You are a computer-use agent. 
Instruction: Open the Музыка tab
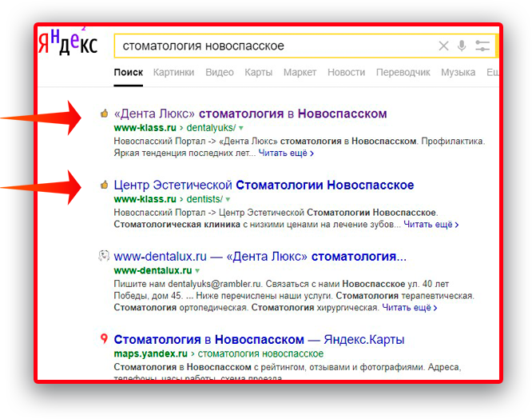click(458, 72)
